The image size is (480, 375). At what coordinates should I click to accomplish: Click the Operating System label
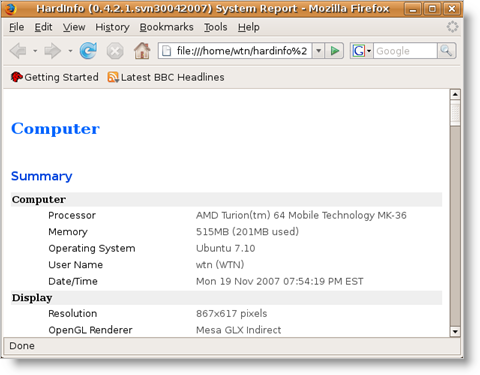pos(92,248)
